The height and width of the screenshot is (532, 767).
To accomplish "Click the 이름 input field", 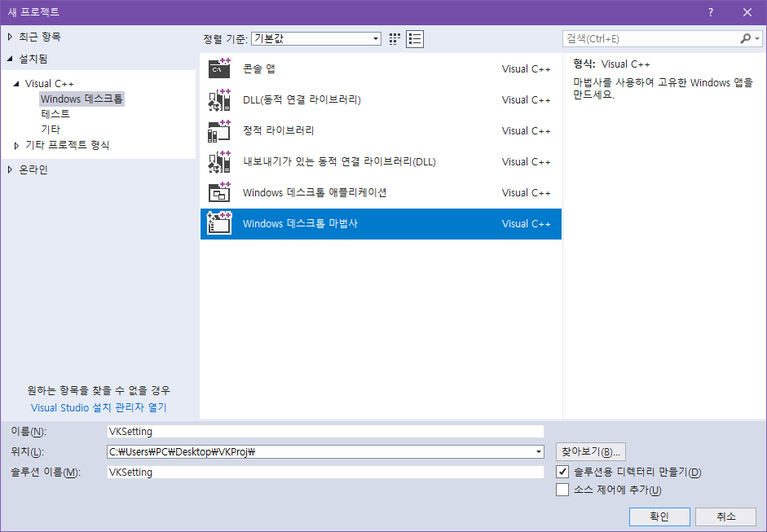I will click(x=325, y=431).
